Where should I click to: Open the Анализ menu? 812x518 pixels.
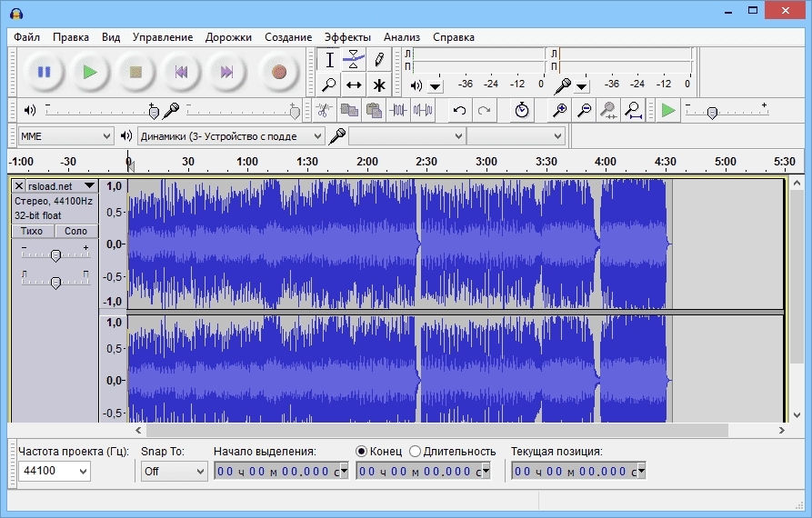(402, 37)
